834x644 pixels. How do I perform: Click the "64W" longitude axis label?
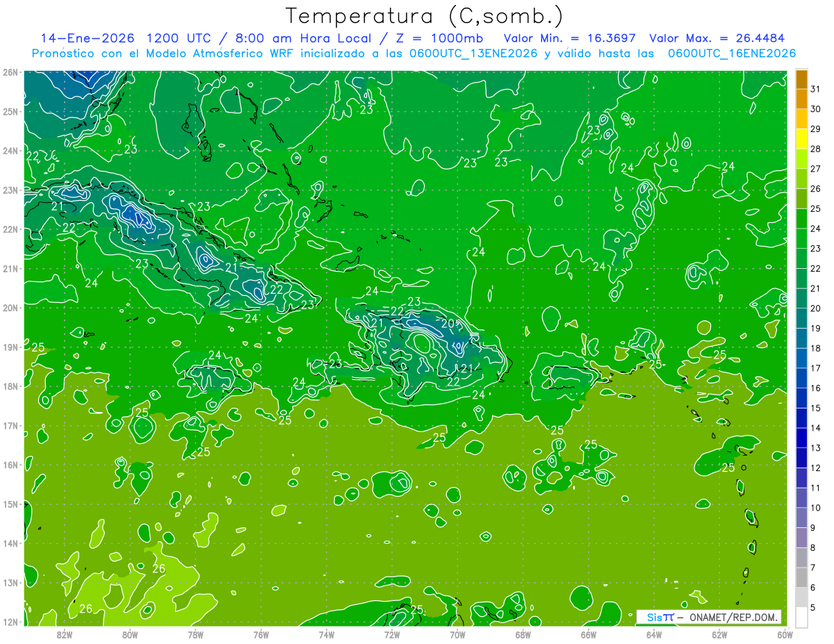coord(654,634)
